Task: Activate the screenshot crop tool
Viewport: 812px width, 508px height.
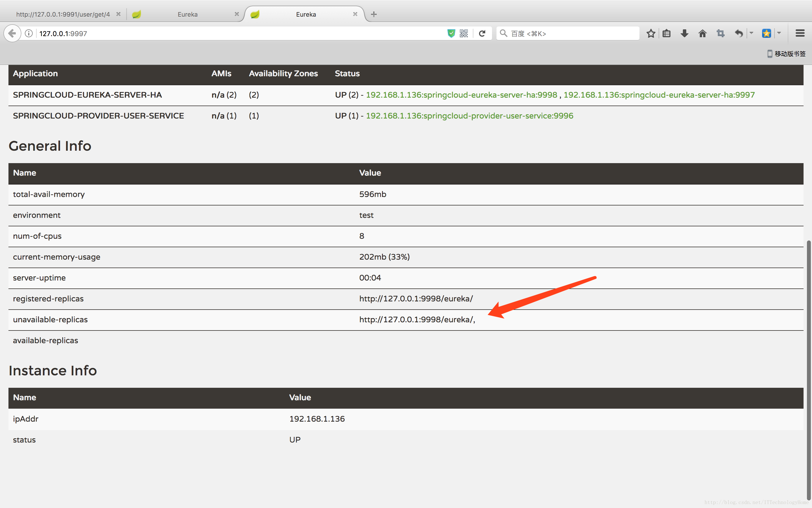Action: tap(720, 33)
